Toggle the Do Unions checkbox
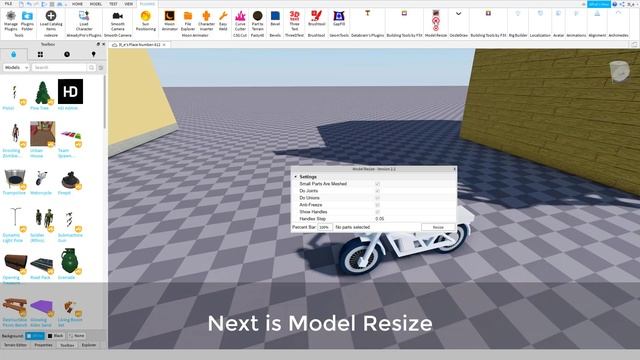The width and height of the screenshot is (640, 360). coord(377,198)
